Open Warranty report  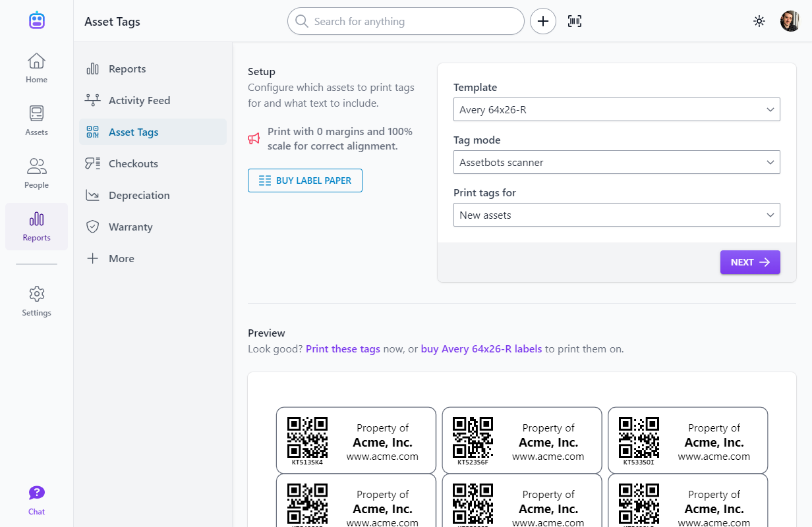click(152, 227)
